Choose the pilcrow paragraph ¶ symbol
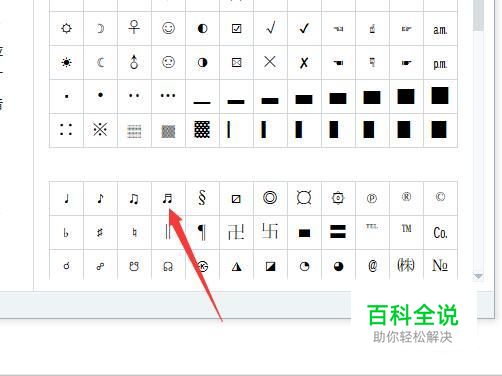This screenshot has width=502, height=376. pyautogui.click(x=202, y=232)
